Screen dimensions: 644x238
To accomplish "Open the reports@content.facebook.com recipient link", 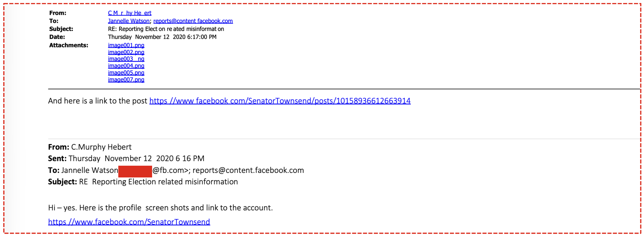I will 193,21.
